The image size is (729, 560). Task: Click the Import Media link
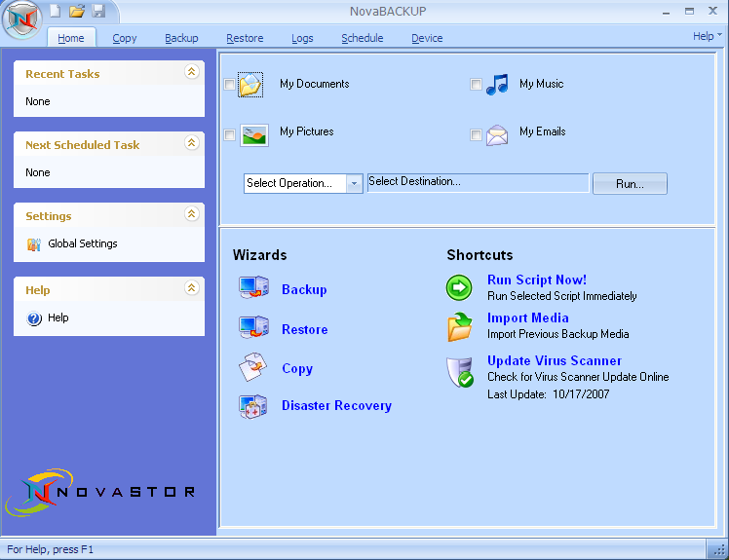click(x=527, y=317)
